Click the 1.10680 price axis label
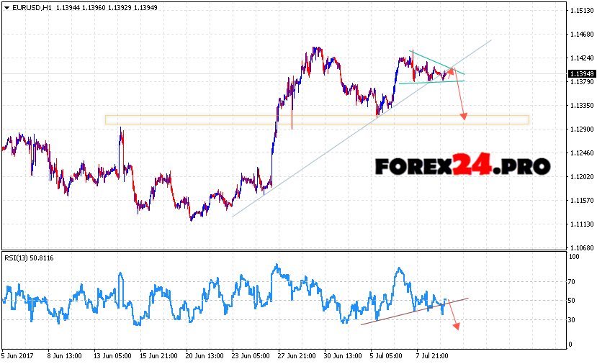 coord(580,247)
